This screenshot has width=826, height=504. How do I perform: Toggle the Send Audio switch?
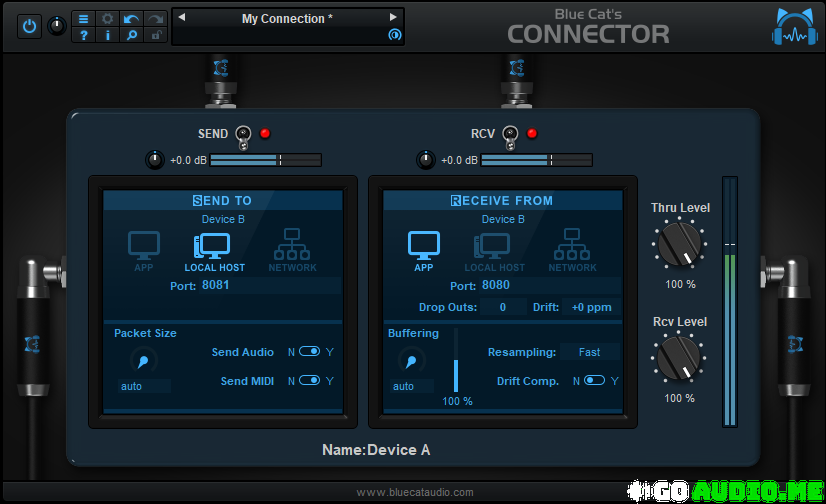tap(309, 352)
